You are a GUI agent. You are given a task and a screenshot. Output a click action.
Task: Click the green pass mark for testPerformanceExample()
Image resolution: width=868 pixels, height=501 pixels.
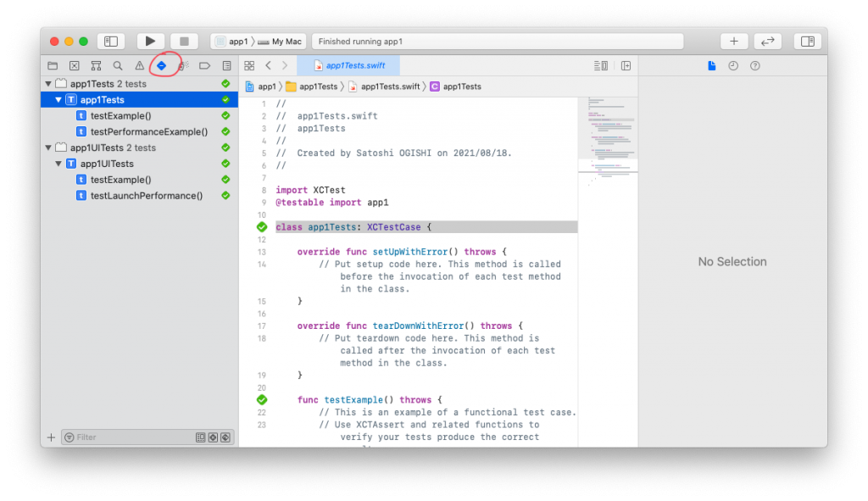pyautogui.click(x=225, y=131)
